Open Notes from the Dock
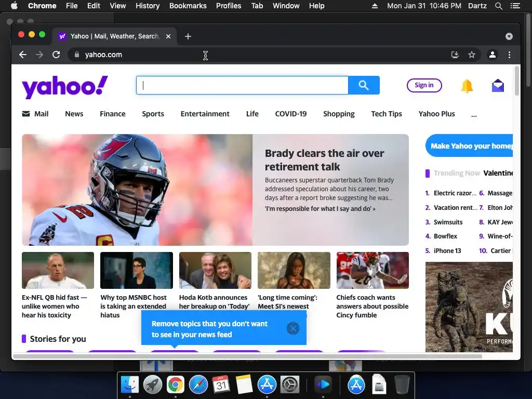The height and width of the screenshot is (399, 532). point(244,384)
